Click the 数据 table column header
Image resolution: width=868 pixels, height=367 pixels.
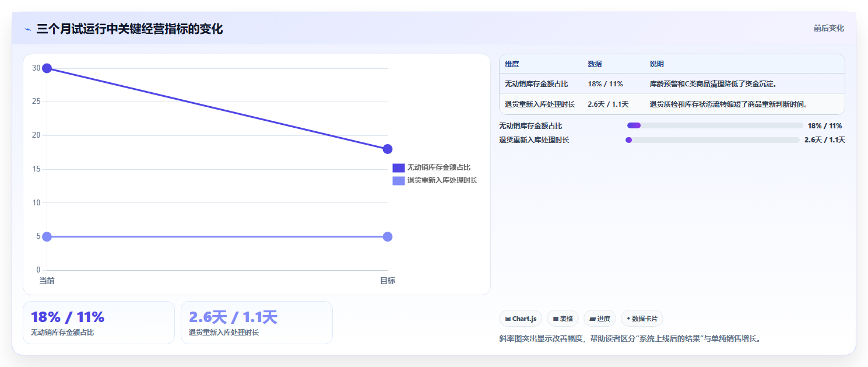(x=595, y=64)
